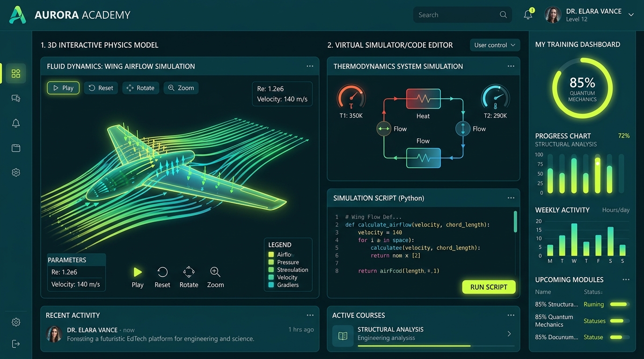Click the Re: 1.2e6 value in Parameters
This screenshot has width=644, height=359.
pyautogui.click(x=64, y=272)
